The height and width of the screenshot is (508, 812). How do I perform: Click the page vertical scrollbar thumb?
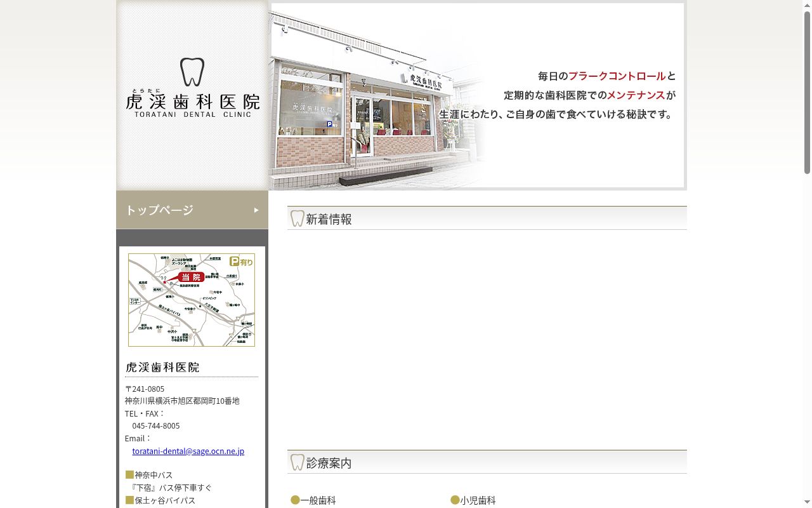point(807,92)
